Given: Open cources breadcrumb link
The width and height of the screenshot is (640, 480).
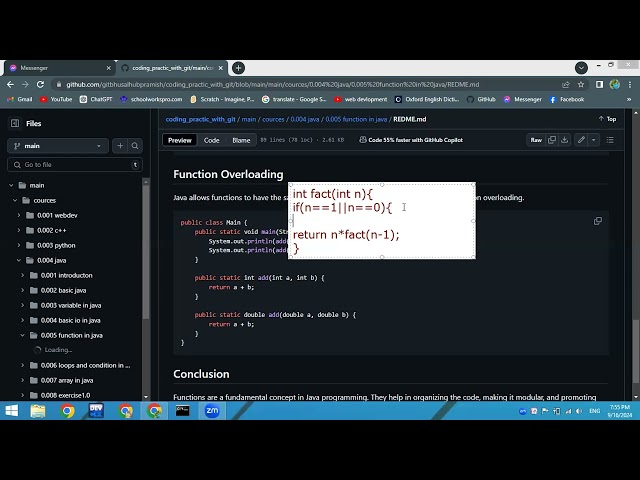Looking at the screenshot, I should [273, 119].
